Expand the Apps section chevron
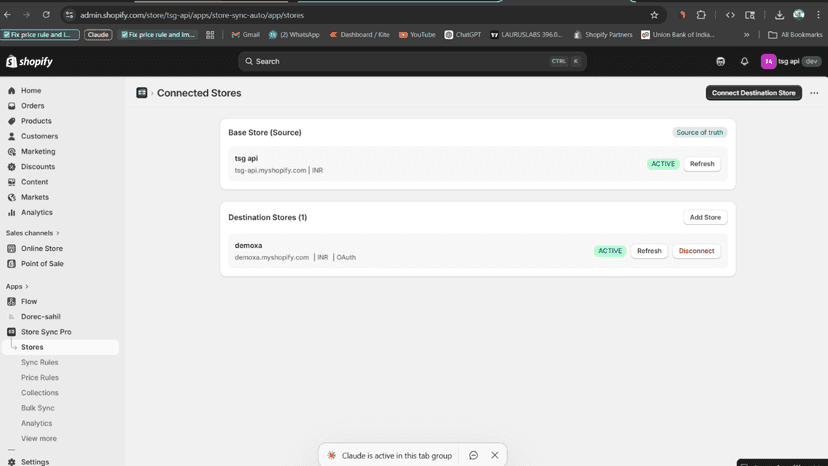Viewport: 828px width, 466px height. click(27, 286)
